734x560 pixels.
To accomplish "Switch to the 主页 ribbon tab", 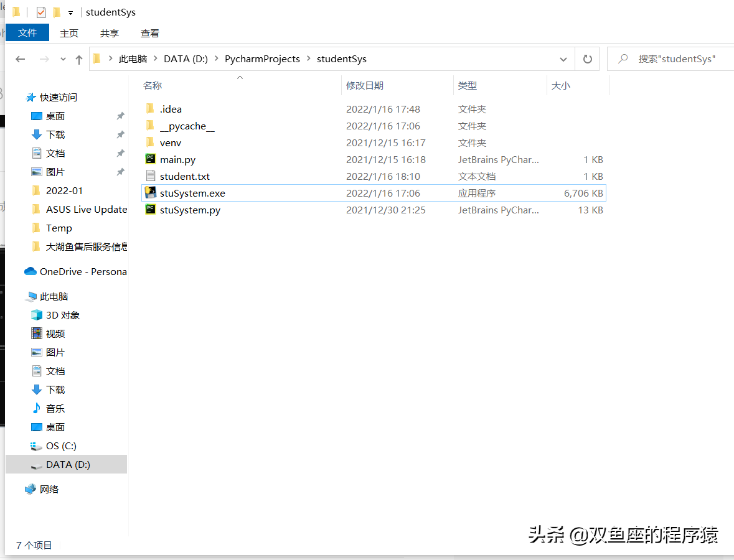I will 69,33.
